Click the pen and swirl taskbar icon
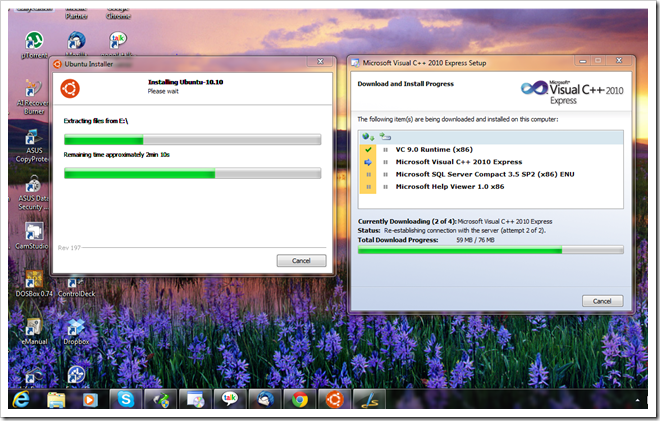The height and width of the screenshot is (421, 660). (370, 399)
